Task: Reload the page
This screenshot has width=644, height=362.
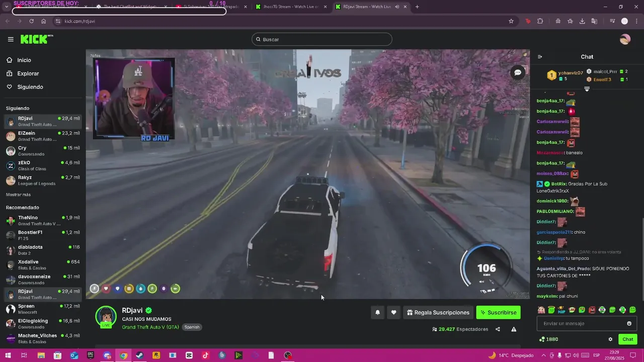Action: (x=31, y=21)
